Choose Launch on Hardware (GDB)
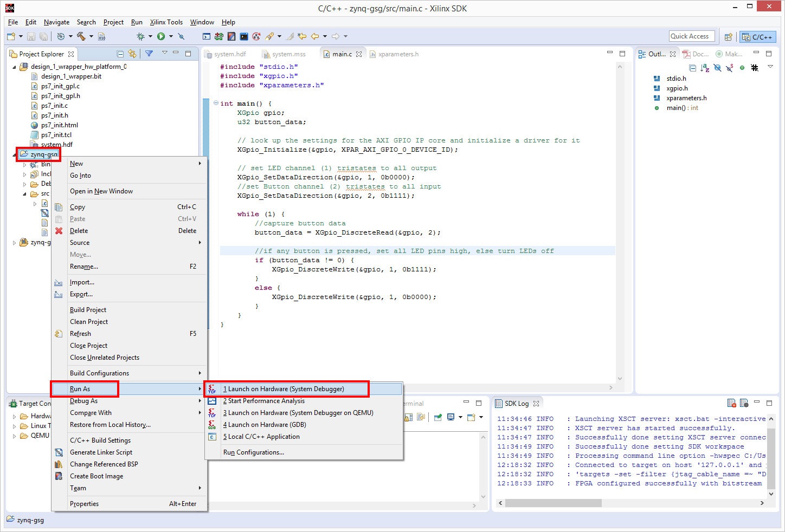785x532 pixels. 304,425
